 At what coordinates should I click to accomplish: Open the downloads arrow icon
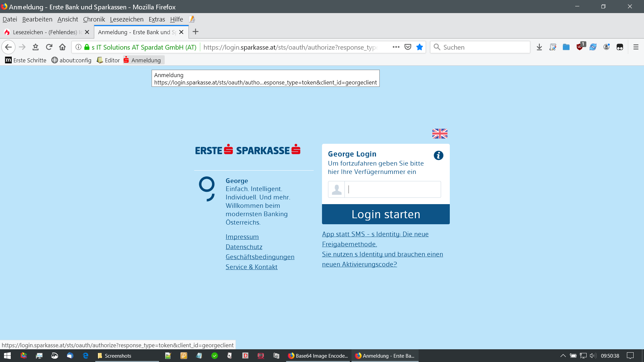click(539, 47)
